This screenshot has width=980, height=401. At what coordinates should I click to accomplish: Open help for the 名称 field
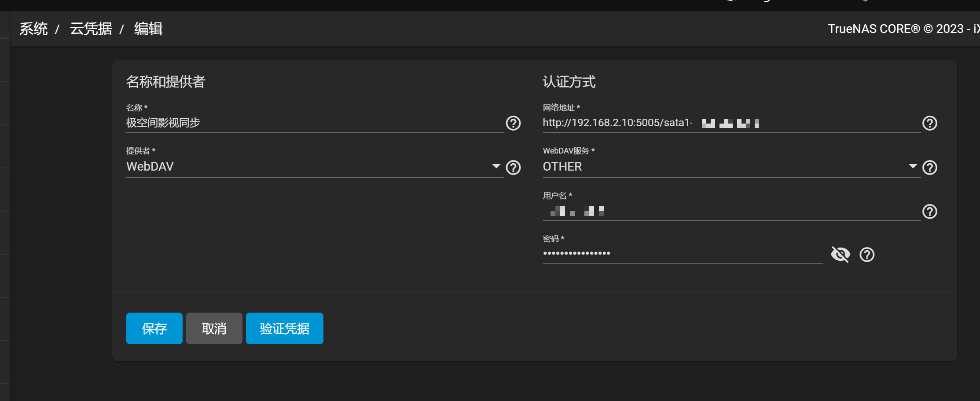pos(513,123)
